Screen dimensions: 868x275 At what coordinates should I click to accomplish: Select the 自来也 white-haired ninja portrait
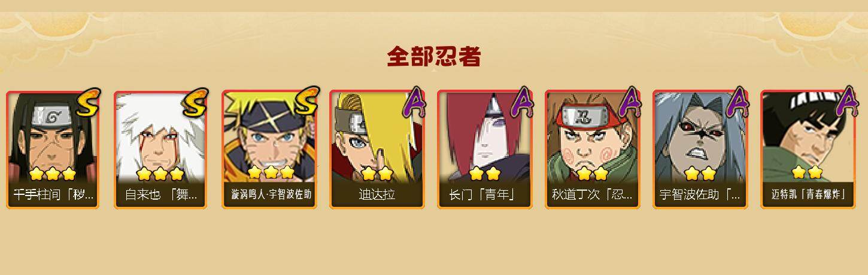[x=160, y=149]
